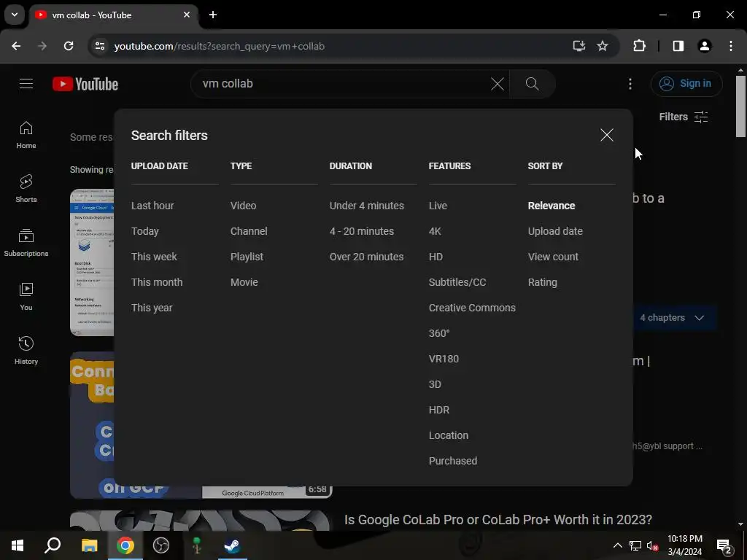The height and width of the screenshot is (560, 747).
Task: Filter by Last hour upload date
Action: (152, 206)
